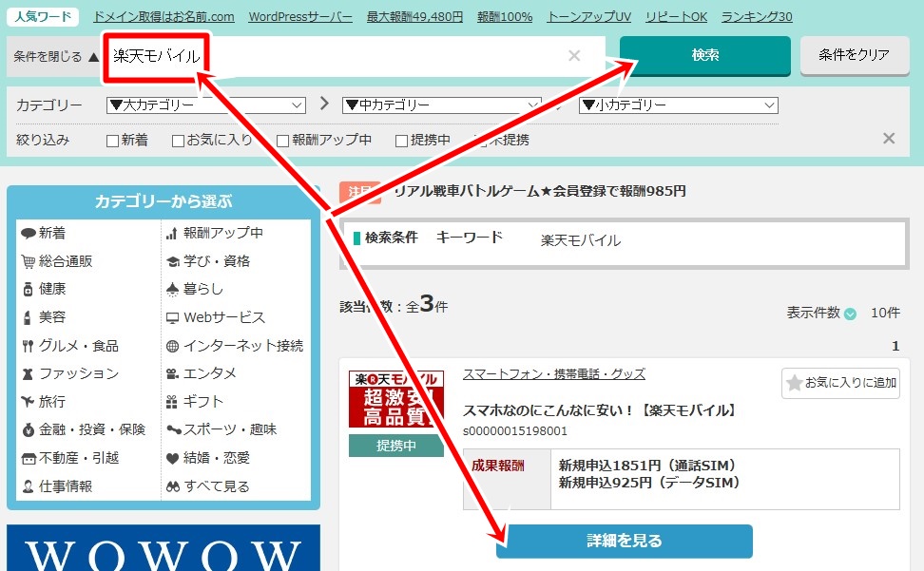Click the 結婚・恋愛 heart icon

(x=172, y=458)
